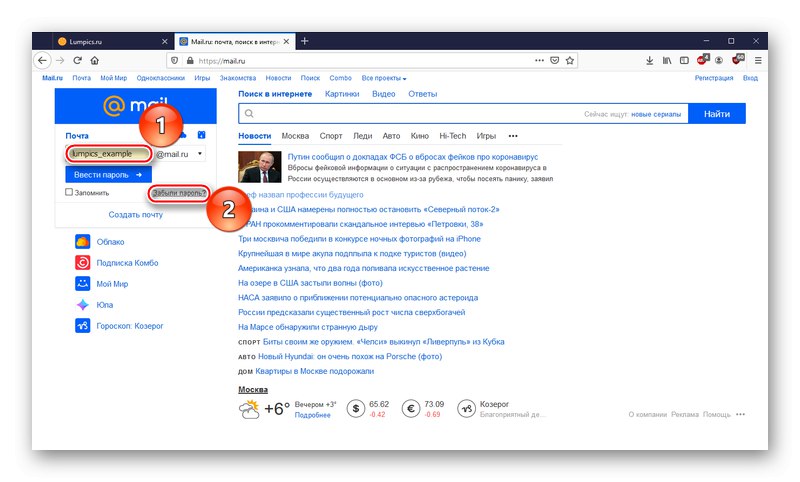Click the euro exchange rate icon
800x482 pixels.
coord(411,409)
